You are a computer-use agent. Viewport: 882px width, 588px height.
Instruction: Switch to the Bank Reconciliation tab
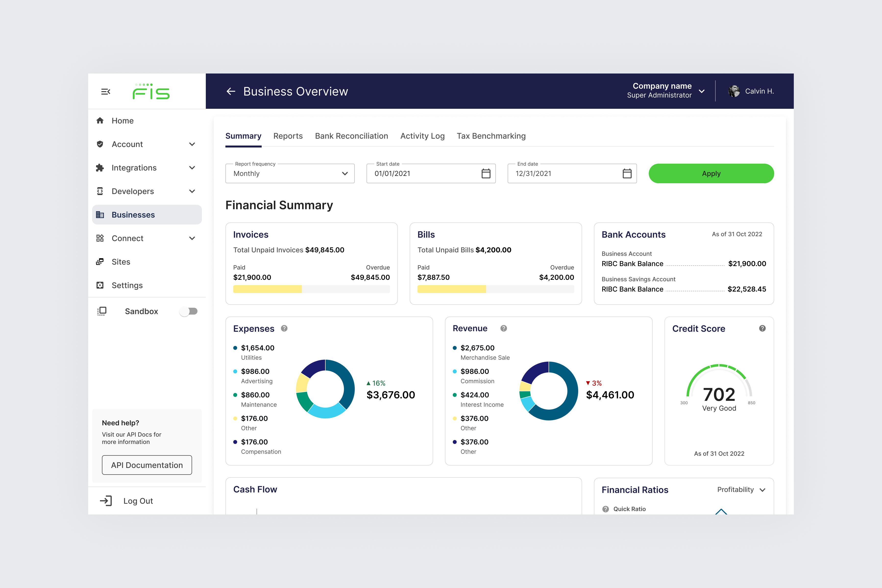click(351, 136)
